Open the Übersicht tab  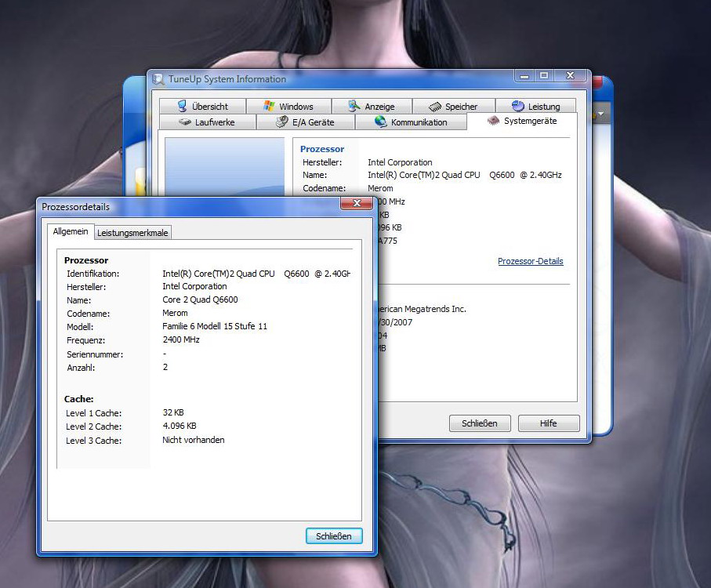[203, 106]
